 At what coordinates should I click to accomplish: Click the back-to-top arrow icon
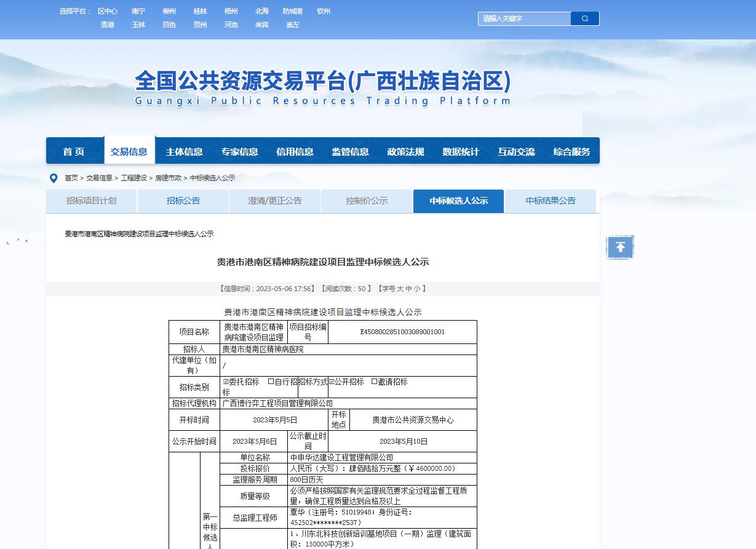[x=620, y=247]
